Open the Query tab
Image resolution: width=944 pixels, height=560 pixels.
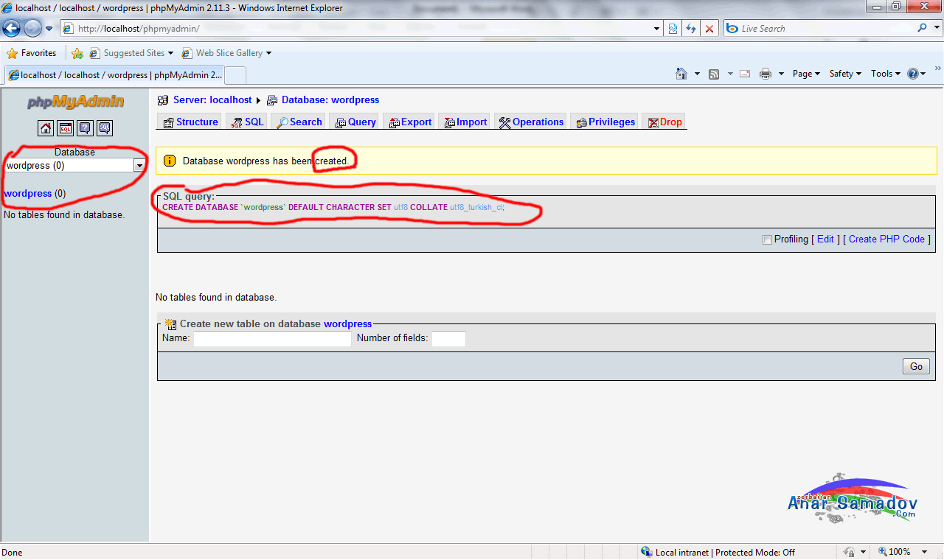pos(355,122)
